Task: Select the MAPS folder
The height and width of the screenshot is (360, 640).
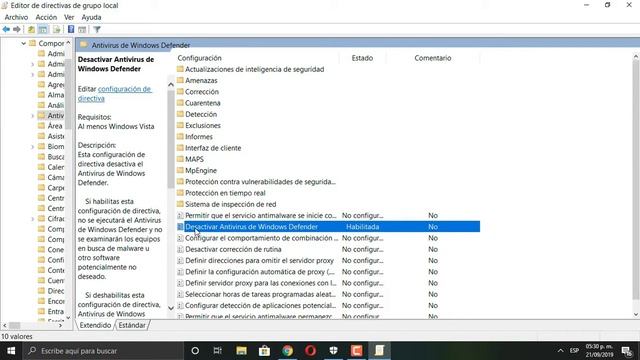Action: pos(190,159)
